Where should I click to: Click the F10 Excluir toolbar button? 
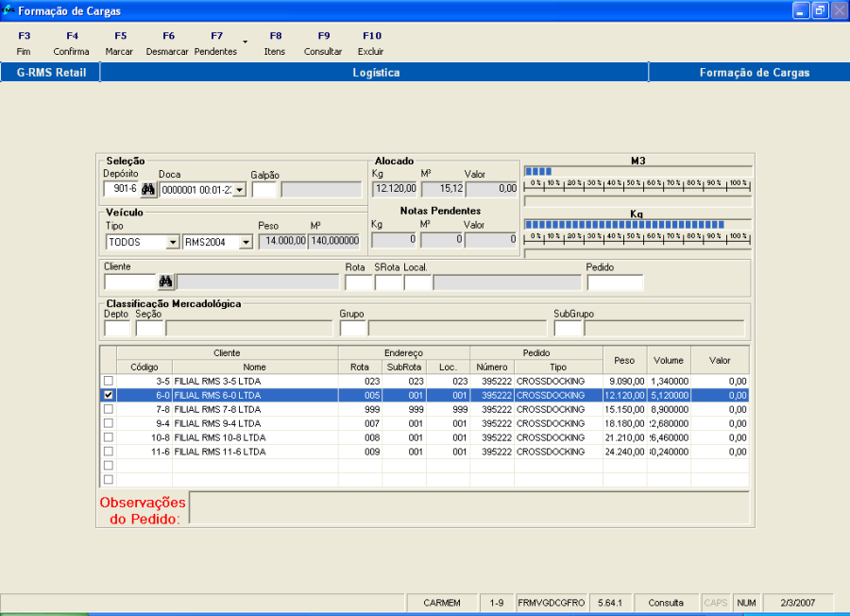tap(371, 43)
